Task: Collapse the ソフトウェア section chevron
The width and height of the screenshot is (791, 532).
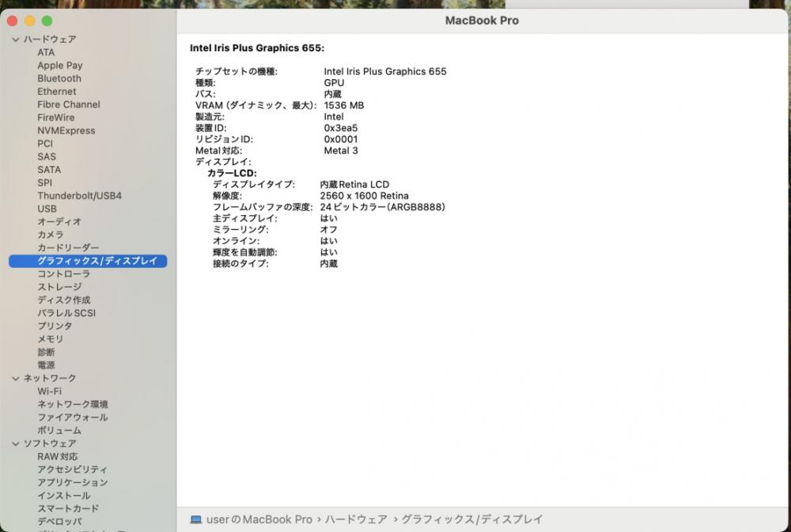Action: (x=16, y=443)
